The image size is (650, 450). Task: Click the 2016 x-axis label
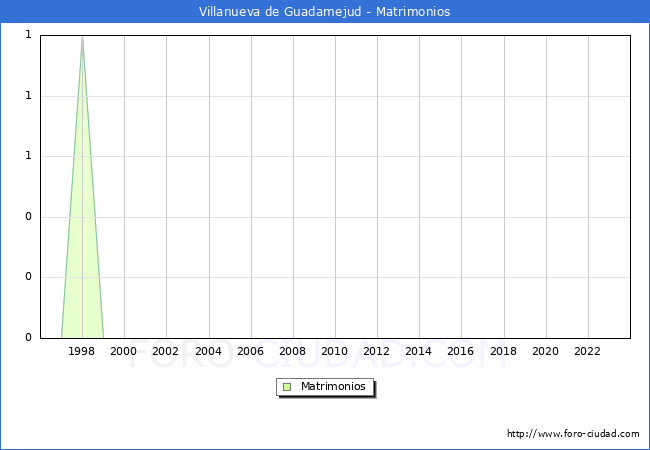click(461, 351)
